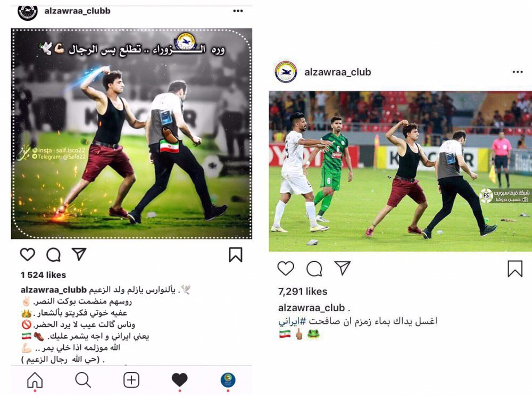Viewport: 532px width, 399px height.
Task: Send the alzawraa_club post with paper plane
Action: point(342,268)
